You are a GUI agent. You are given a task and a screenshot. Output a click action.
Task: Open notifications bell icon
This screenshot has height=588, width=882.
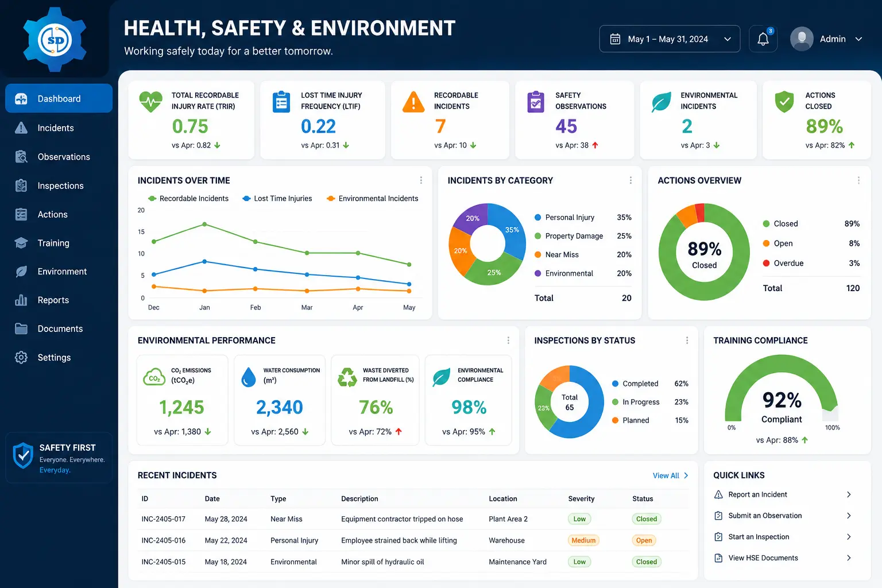763,39
